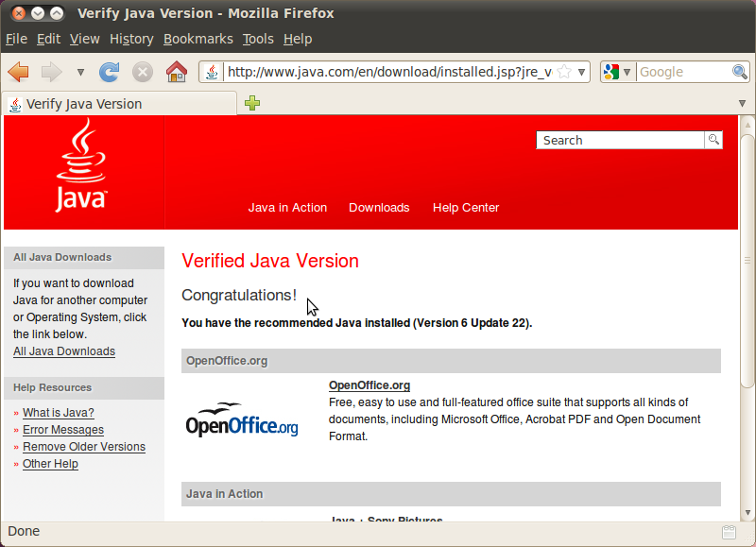Viewport: 756px width, 547px height.
Task: Click the address bar URL field
Action: (389, 73)
